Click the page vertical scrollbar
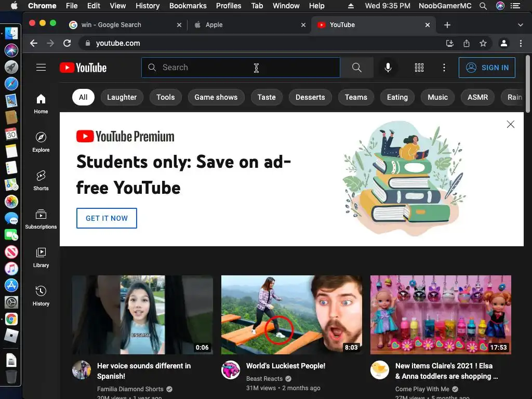This screenshot has height=399, width=532. (x=528, y=84)
